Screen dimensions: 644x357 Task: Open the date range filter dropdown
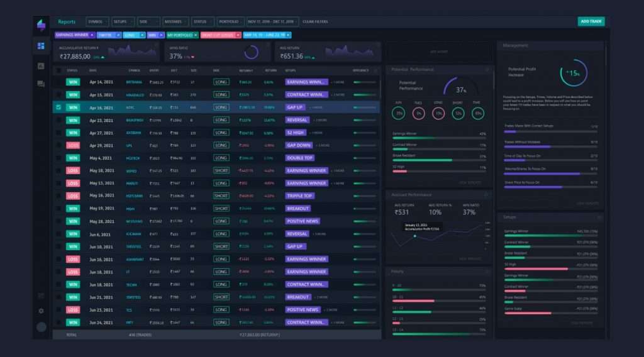point(273,22)
